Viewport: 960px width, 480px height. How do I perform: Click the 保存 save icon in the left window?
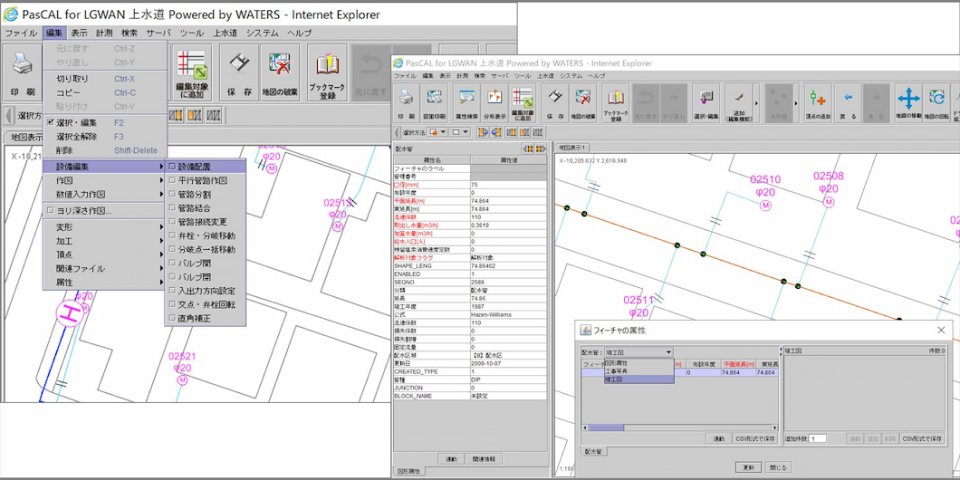(x=239, y=72)
